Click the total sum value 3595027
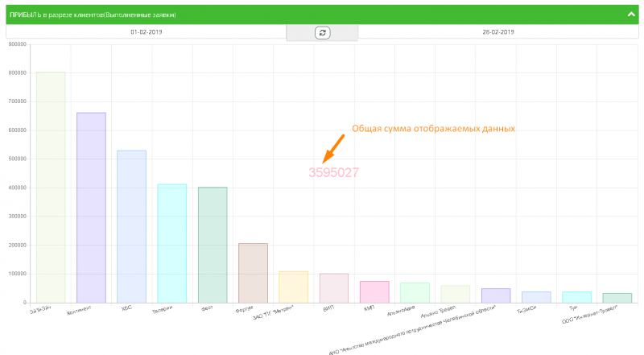Image resolution: width=644 pixels, height=355 pixels. click(333, 172)
